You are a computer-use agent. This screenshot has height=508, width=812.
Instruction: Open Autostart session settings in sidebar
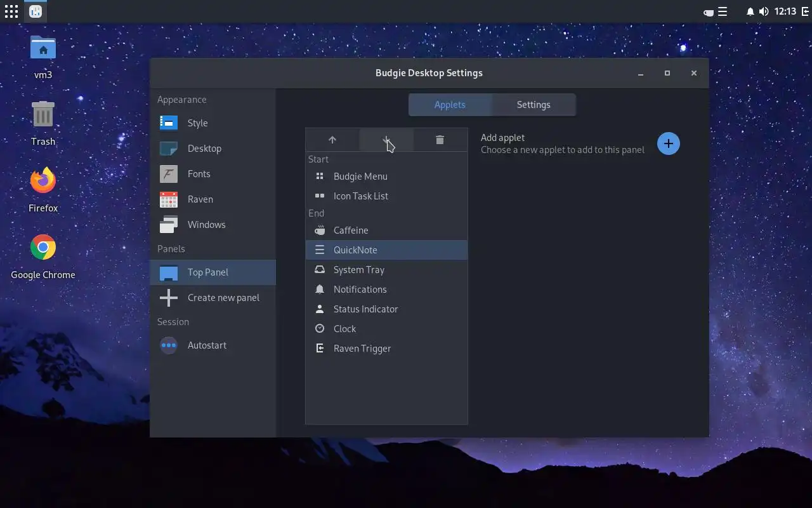pos(213,345)
